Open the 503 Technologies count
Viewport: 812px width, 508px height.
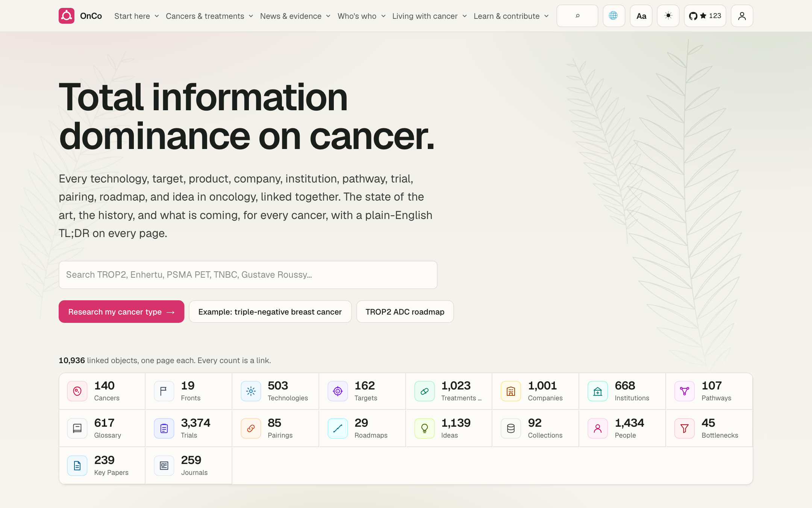coord(275,391)
